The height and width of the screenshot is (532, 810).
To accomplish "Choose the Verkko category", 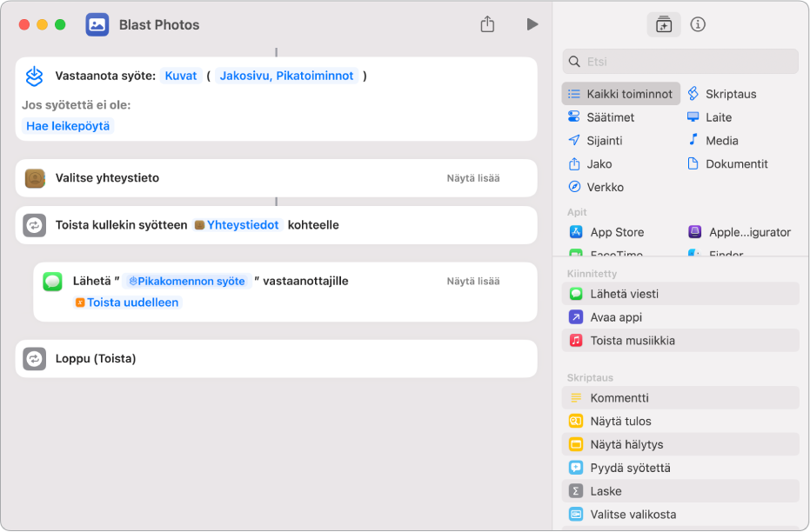I will pos(605,188).
